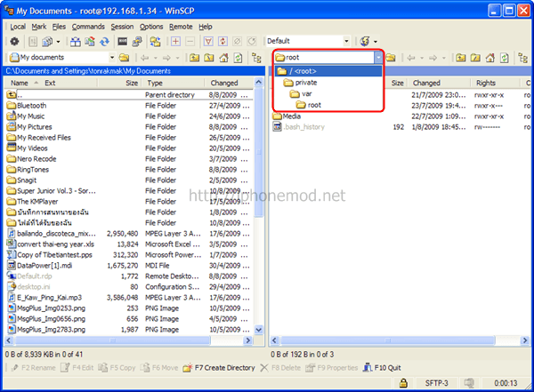Select the Media folder in remote panel
Viewport: 534px width, 392px height.
(x=287, y=116)
